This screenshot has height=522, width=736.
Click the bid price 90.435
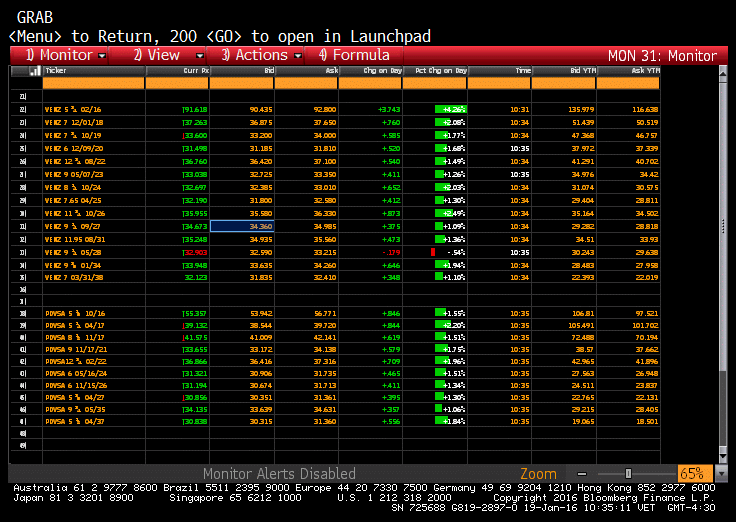[261, 109]
